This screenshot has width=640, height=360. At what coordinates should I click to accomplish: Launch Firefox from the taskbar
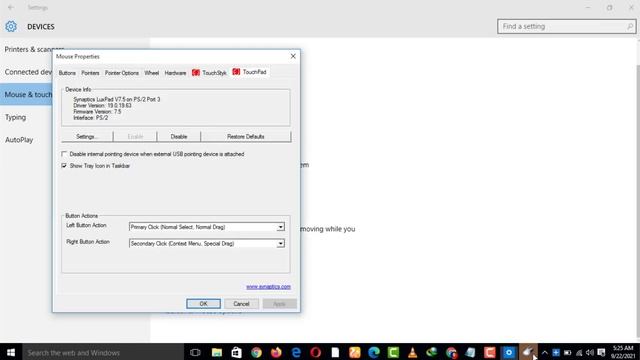point(276,352)
